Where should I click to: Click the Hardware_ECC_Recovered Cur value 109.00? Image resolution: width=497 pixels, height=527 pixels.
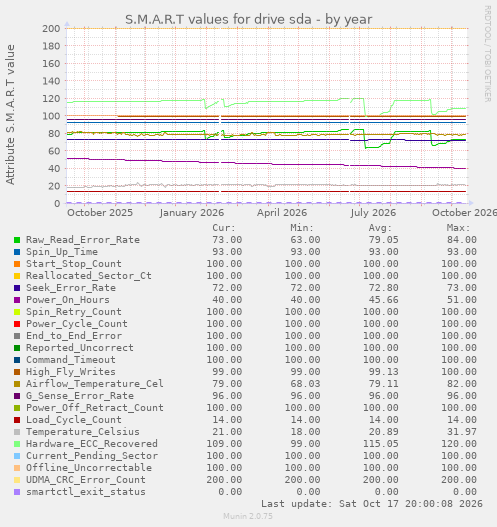(224, 444)
